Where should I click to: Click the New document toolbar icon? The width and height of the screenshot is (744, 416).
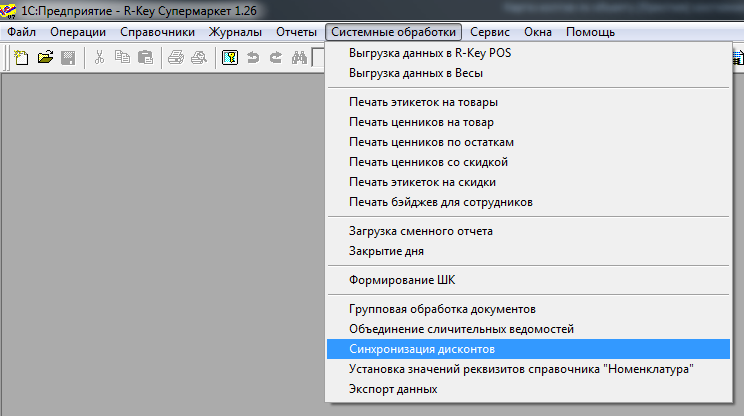click(x=21, y=58)
